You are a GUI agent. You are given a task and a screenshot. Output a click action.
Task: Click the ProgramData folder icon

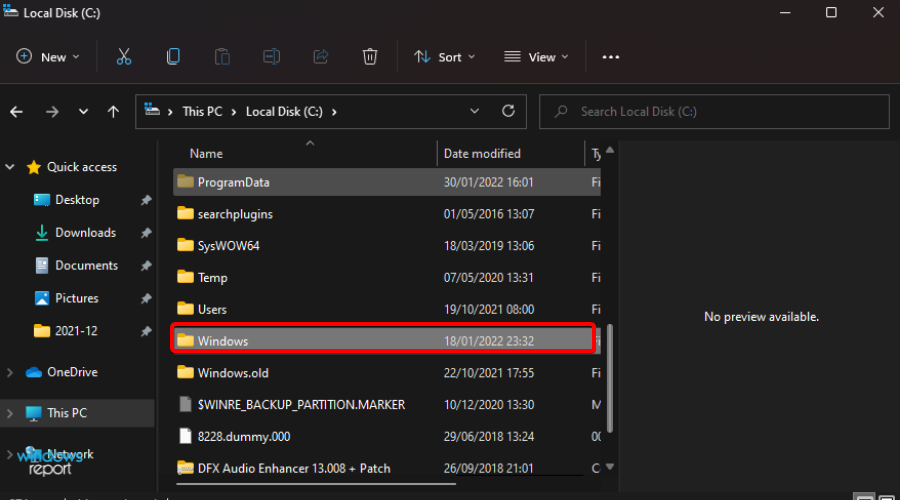185,181
